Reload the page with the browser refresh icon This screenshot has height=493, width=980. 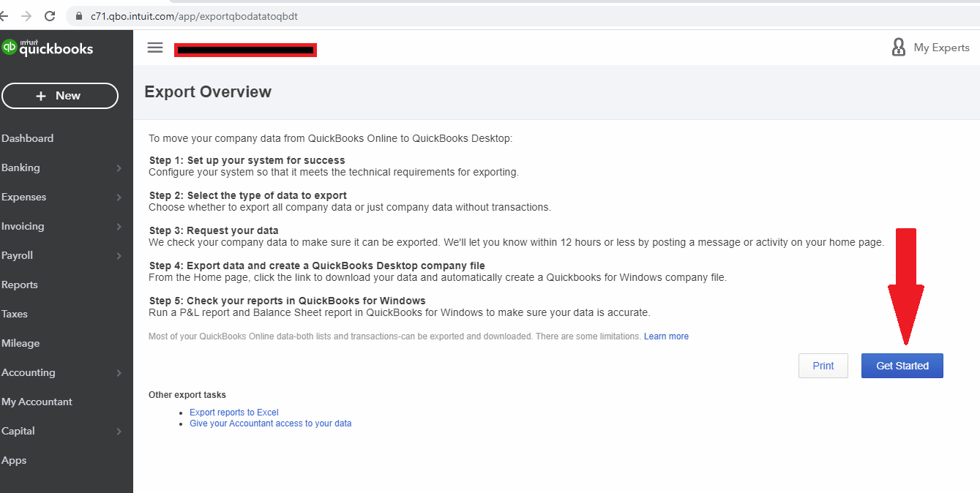[x=50, y=16]
